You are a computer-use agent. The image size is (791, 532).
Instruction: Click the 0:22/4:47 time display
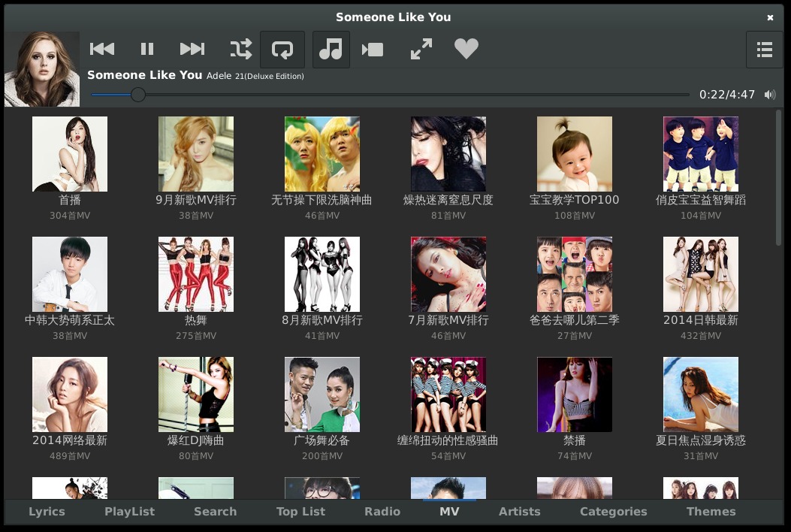point(727,95)
